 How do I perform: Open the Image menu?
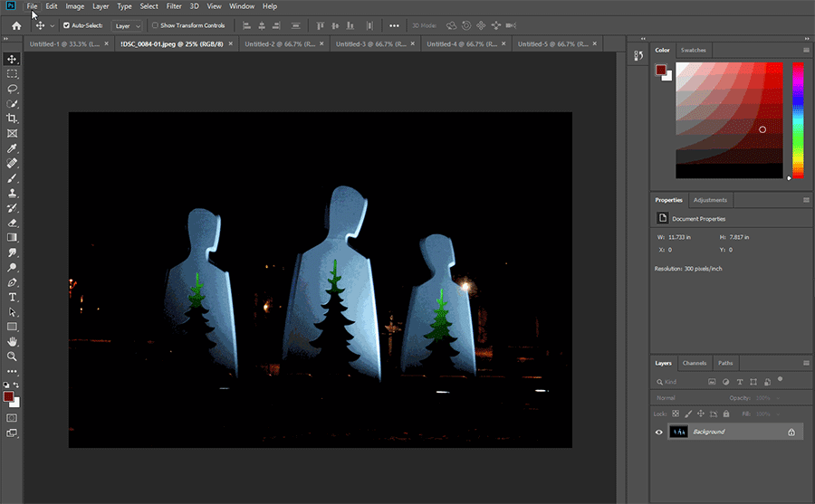pos(75,6)
